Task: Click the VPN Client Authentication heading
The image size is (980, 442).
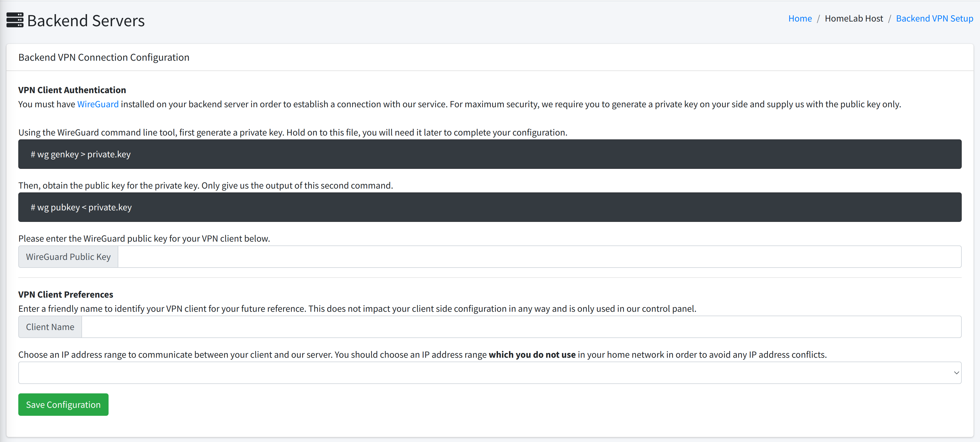Action: (x=72, y=90)
